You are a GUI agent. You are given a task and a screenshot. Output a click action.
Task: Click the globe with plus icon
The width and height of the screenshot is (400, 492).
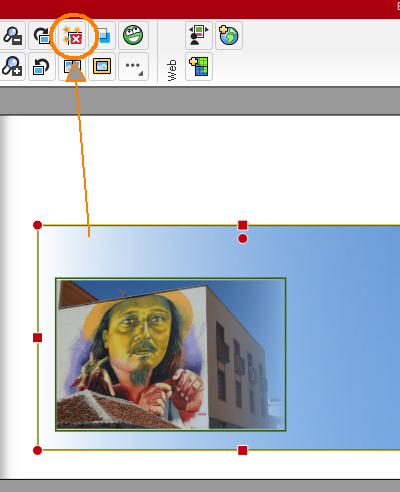coord(229,35)
